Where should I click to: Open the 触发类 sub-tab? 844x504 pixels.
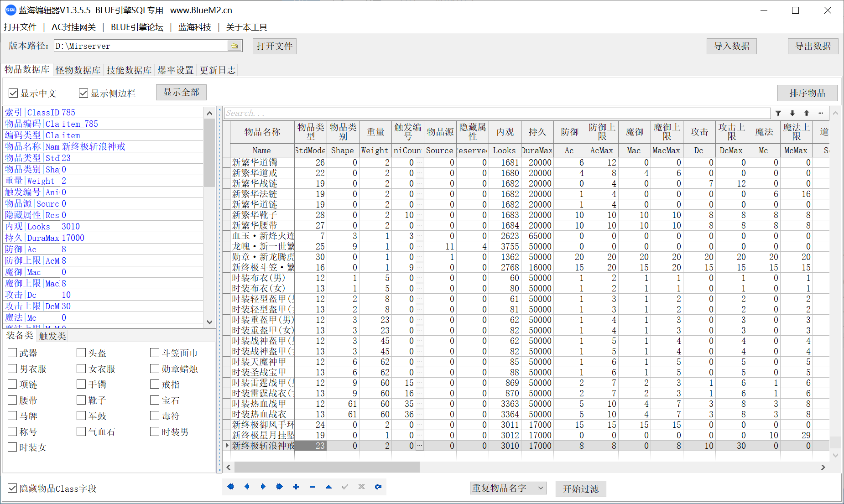(x=52, y=336)
